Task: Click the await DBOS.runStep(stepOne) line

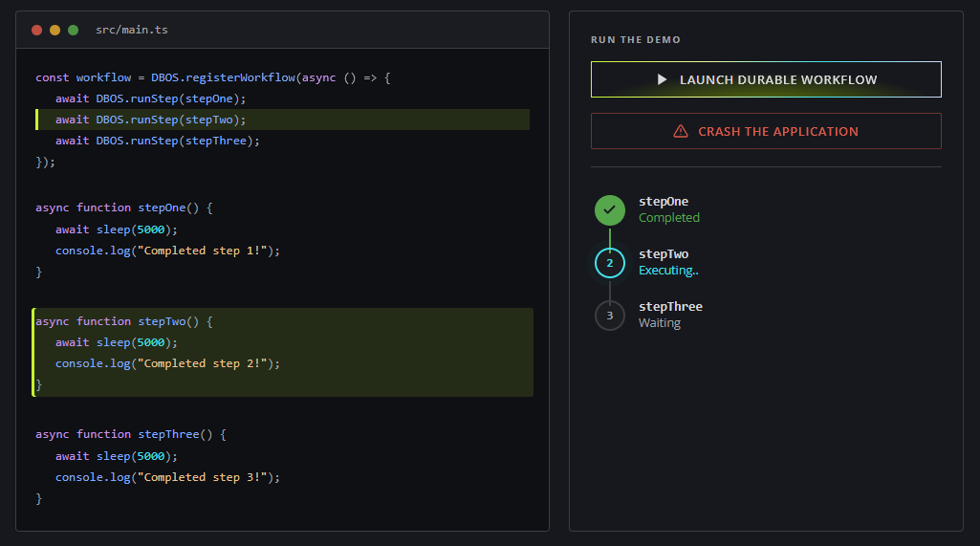Action: [x=151, y=98]
